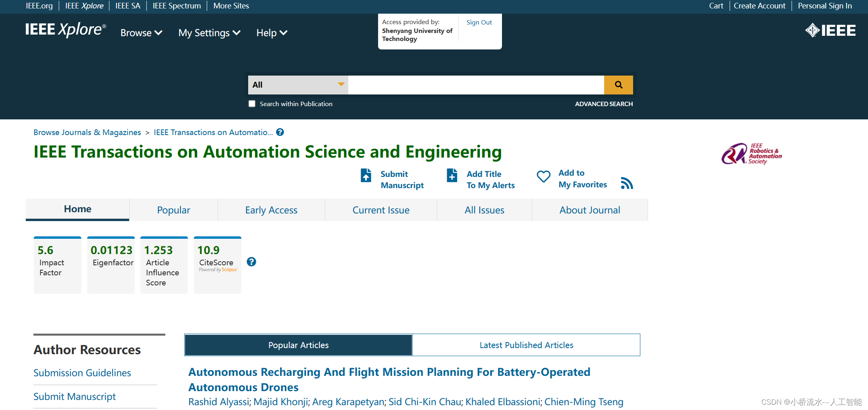Expand the Help menu

coord(272,33)
